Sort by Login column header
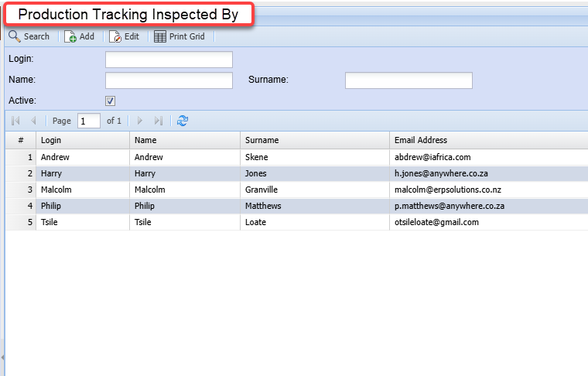This screenshot has height=376, width=588. coord(82,140)
